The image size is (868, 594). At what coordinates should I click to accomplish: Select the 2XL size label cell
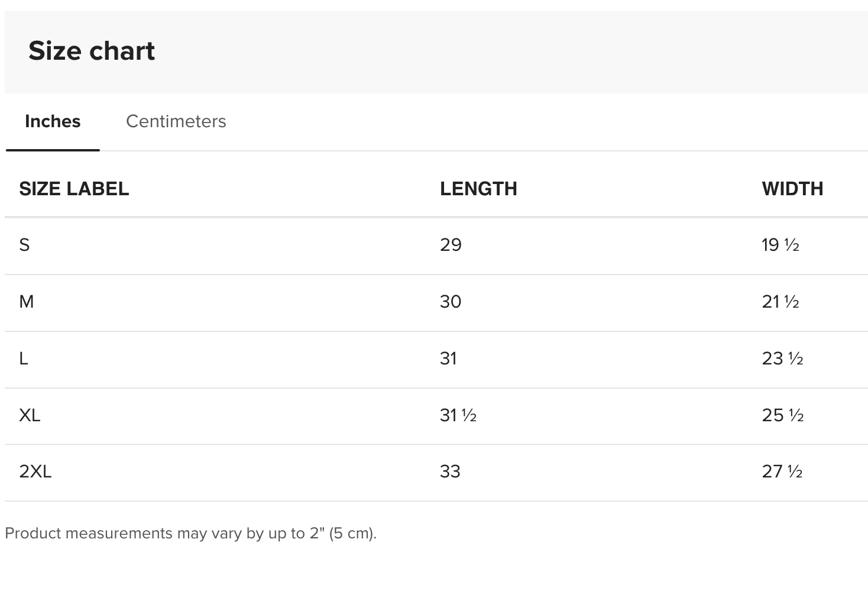35,472
